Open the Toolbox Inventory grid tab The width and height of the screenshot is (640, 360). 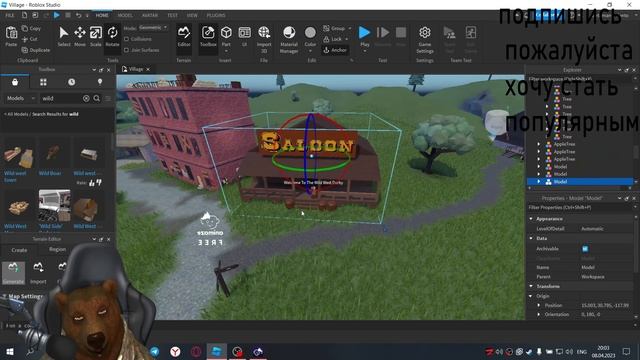(x=43, y=82)
